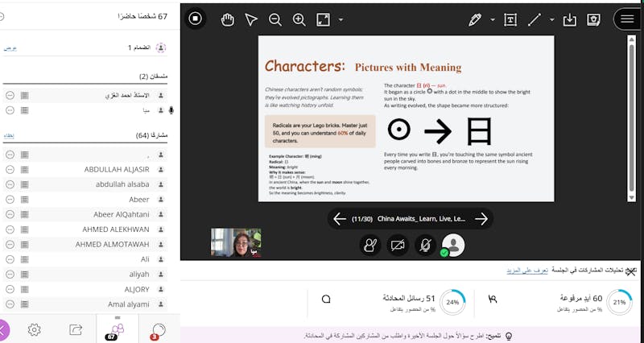Expand the fit-view dropdown arrow
This screenshot has width=644, height=343.
coord(341,19)
